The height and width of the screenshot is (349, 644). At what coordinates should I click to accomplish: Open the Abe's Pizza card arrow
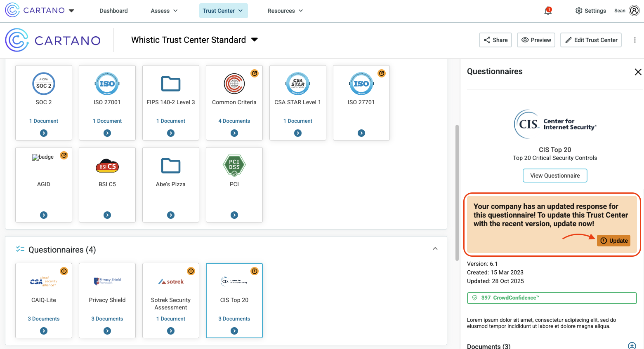pos(171,215)
